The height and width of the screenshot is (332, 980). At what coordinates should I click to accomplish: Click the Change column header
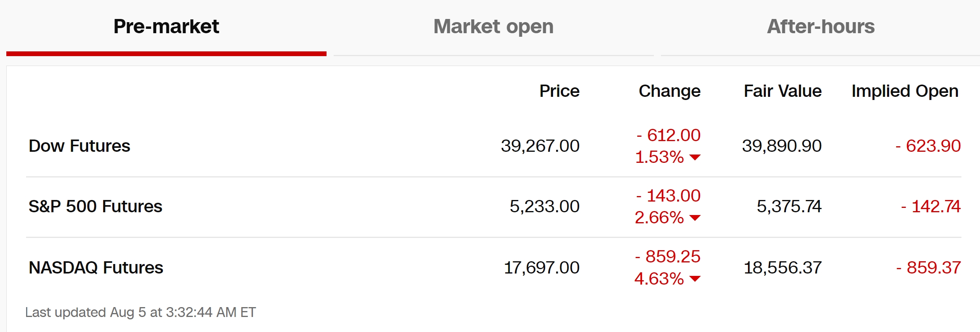tap(670, 91)
